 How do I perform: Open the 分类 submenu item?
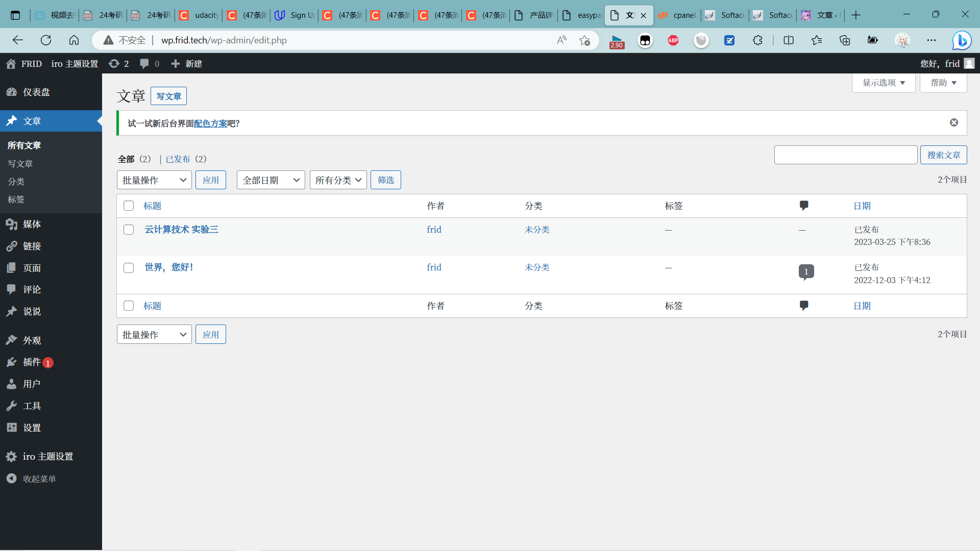tap(16, 182)
